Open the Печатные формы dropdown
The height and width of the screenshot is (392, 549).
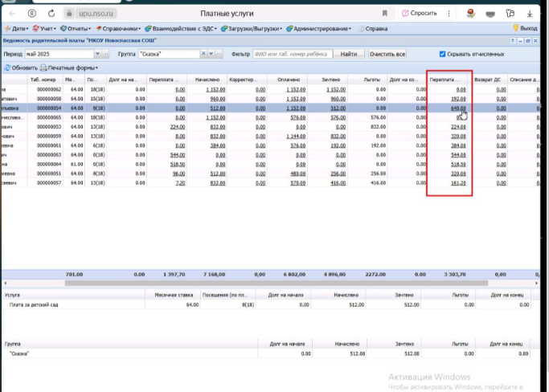point(69,68)
